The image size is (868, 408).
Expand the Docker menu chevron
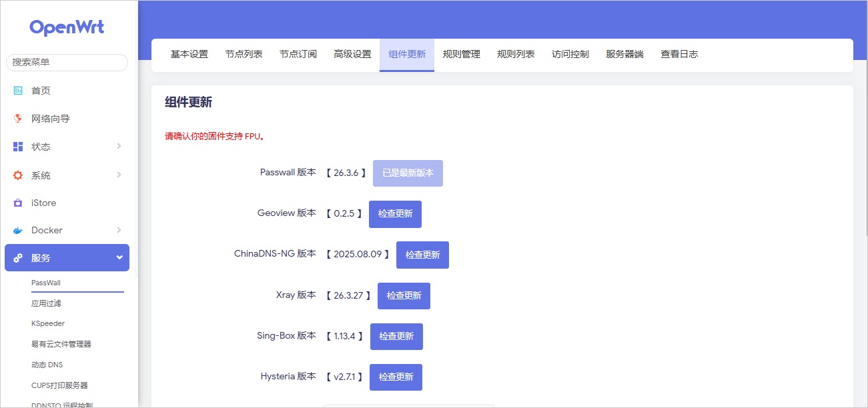pyautogui.click(x=119, y=230)
